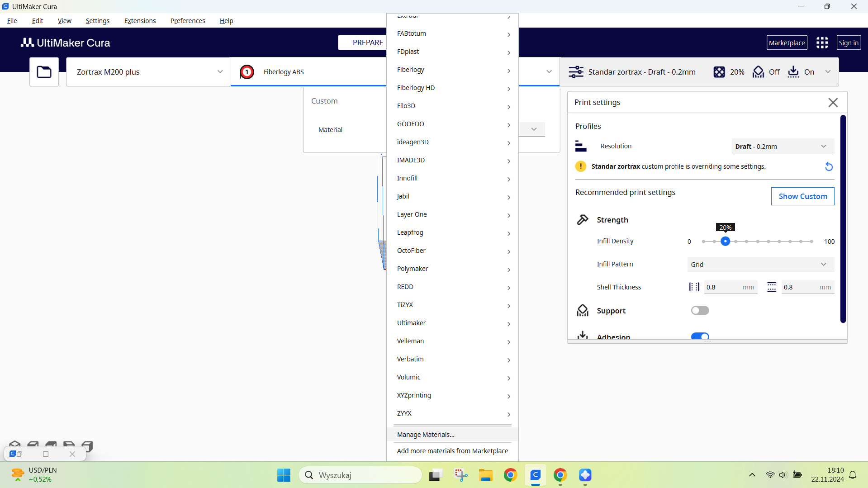Expand the Ultimaker materials submenu
Image resolution: width=868 pixels, height=488 pixels.
pos(453,323)
